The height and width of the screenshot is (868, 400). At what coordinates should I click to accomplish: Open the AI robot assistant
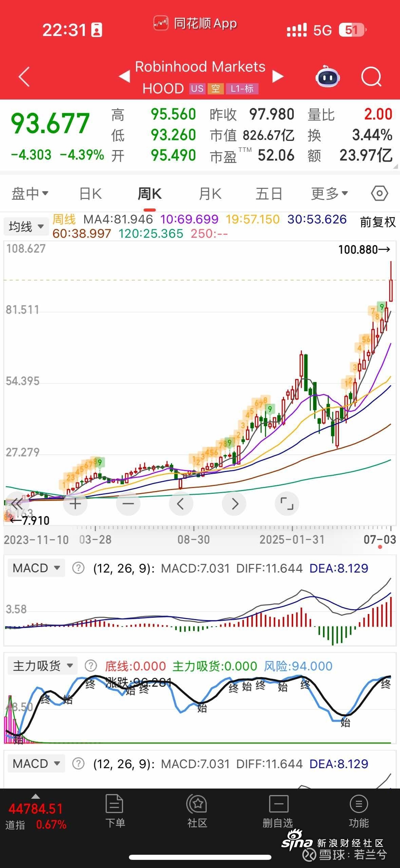coord(327,77)
